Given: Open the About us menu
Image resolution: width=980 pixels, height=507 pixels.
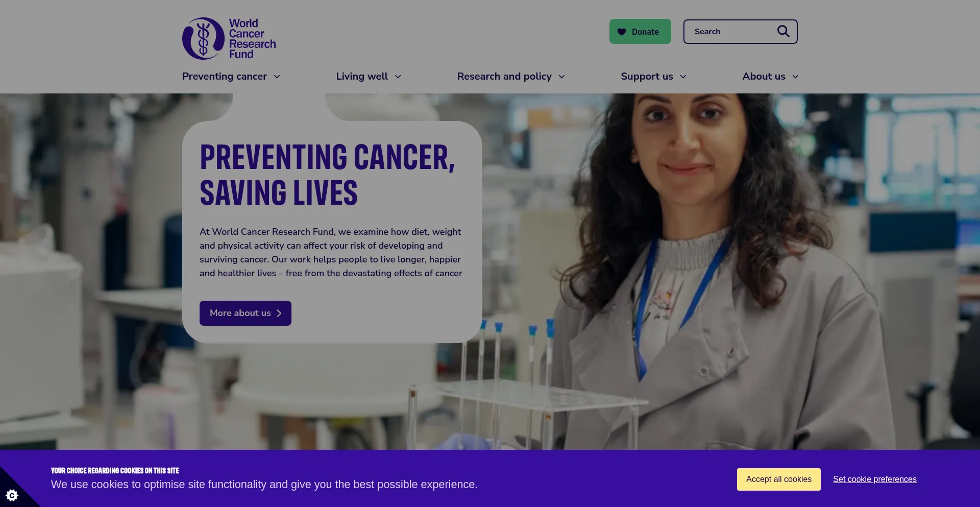Looking at the screenshot, I should point(764,76).
